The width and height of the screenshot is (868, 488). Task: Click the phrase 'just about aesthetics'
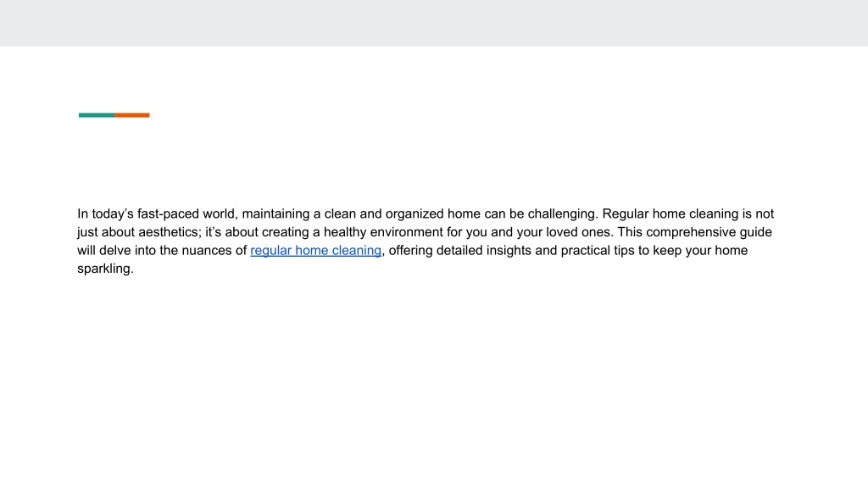click(138, 232)
